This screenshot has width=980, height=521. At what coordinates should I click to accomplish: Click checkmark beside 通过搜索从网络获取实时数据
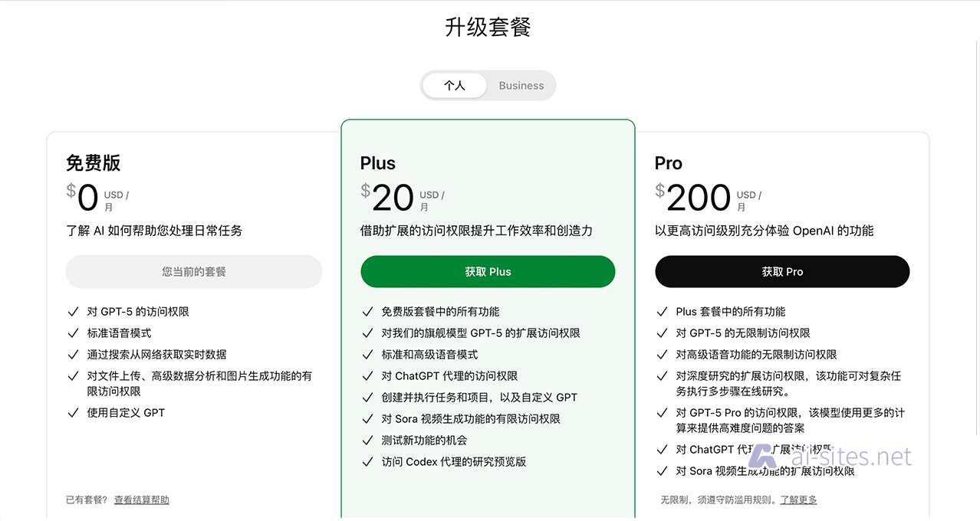pos(73,355)
